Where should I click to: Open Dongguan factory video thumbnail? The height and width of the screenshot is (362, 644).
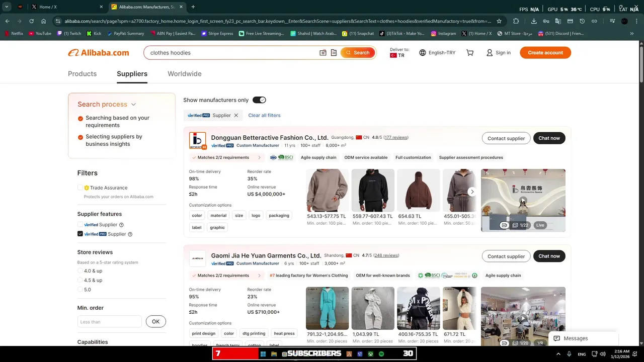point(523,200)
